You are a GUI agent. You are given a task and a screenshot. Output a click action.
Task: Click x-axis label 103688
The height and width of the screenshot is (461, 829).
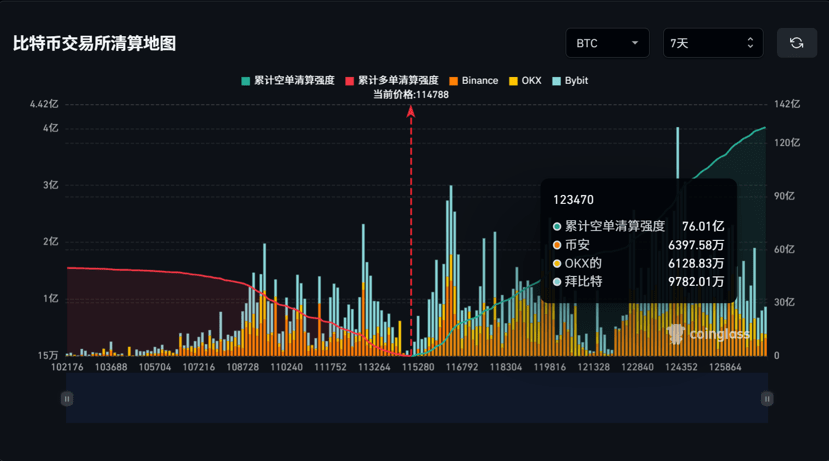click(x=111, y=367)
